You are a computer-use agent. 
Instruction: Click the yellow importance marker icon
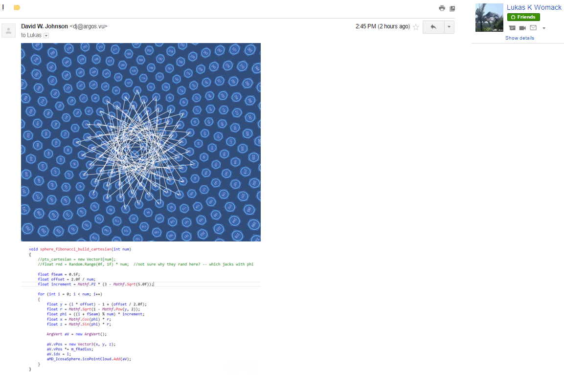tap(17, 8)
